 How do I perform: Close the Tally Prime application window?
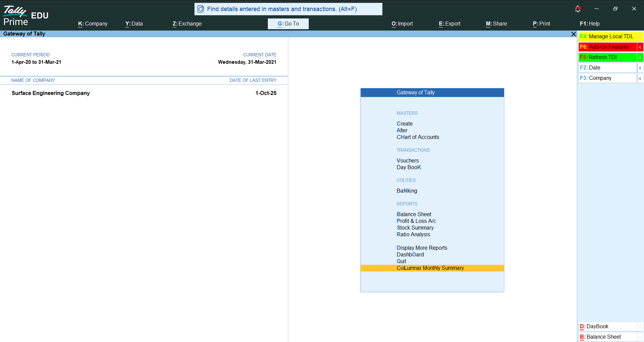[x=634, y=9]
